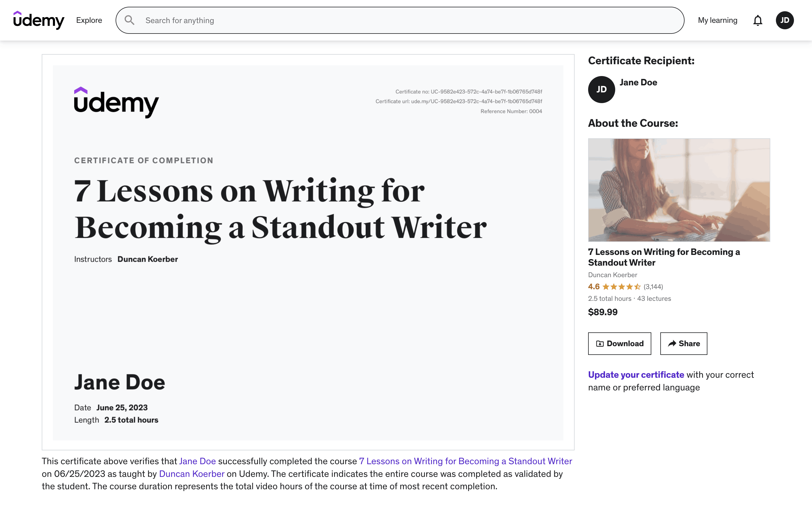
Task: Focus the Search for anything field
Action: (x=403, y=21)
